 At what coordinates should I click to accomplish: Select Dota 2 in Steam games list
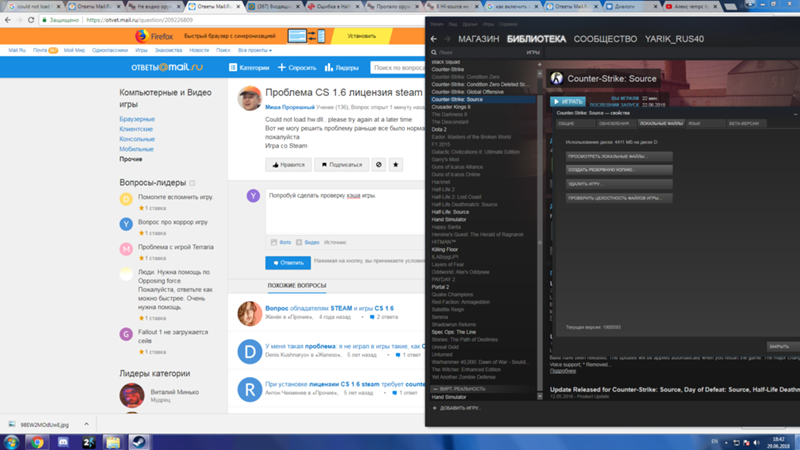tap(439, 130)
